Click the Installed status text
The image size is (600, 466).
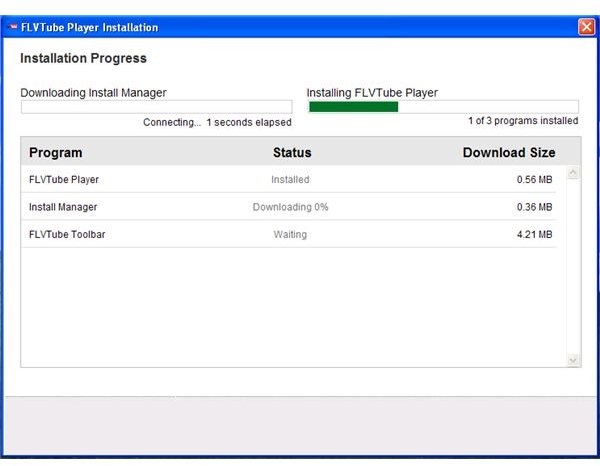[290, 179]
